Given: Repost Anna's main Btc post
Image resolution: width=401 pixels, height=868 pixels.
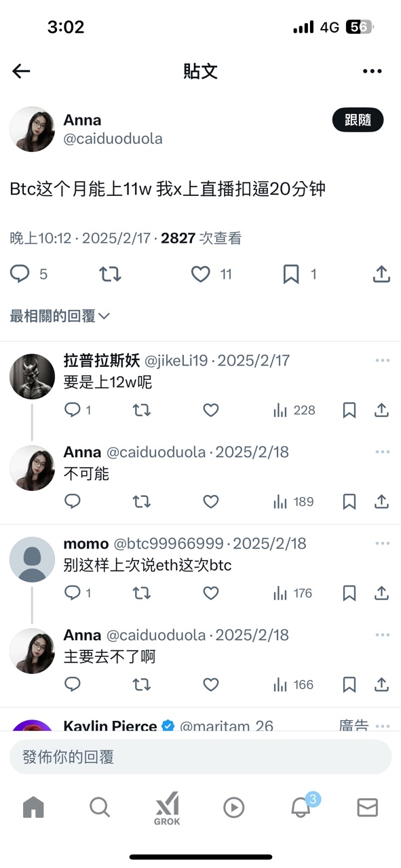Looking at the screenshot, I should pos(109,274).
